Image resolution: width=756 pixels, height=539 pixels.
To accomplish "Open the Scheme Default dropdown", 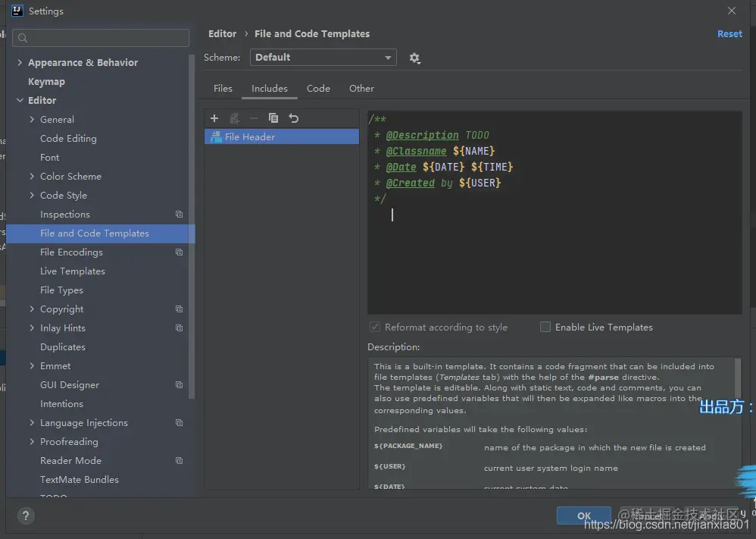I will point(323,58).
